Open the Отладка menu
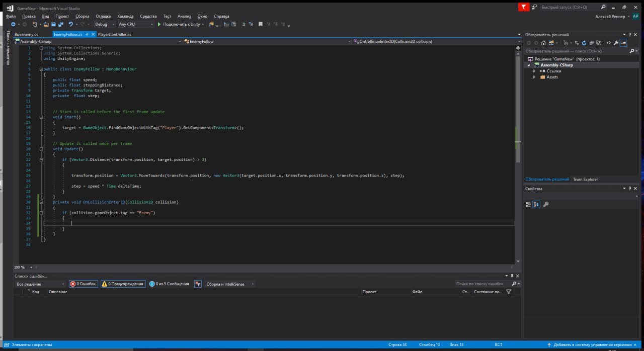Viewport: 644px width, 351px height. click(103, 16)
